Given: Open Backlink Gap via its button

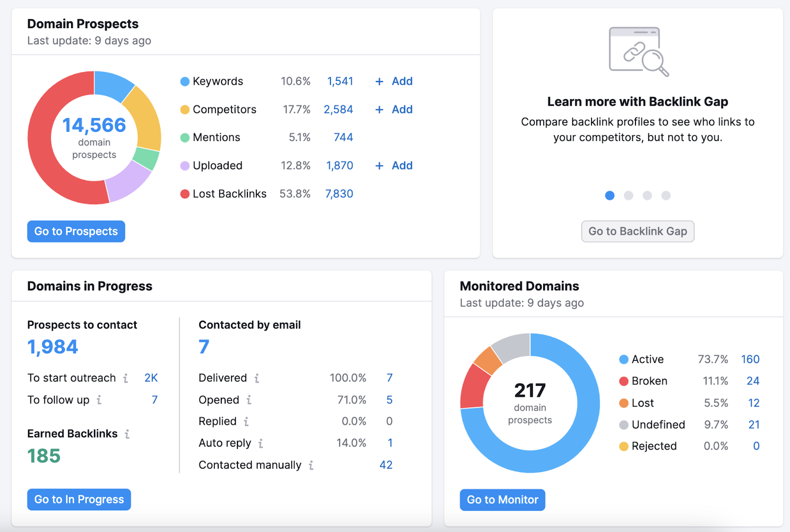Looking at the screenshot, I should (x=637, y=231).
